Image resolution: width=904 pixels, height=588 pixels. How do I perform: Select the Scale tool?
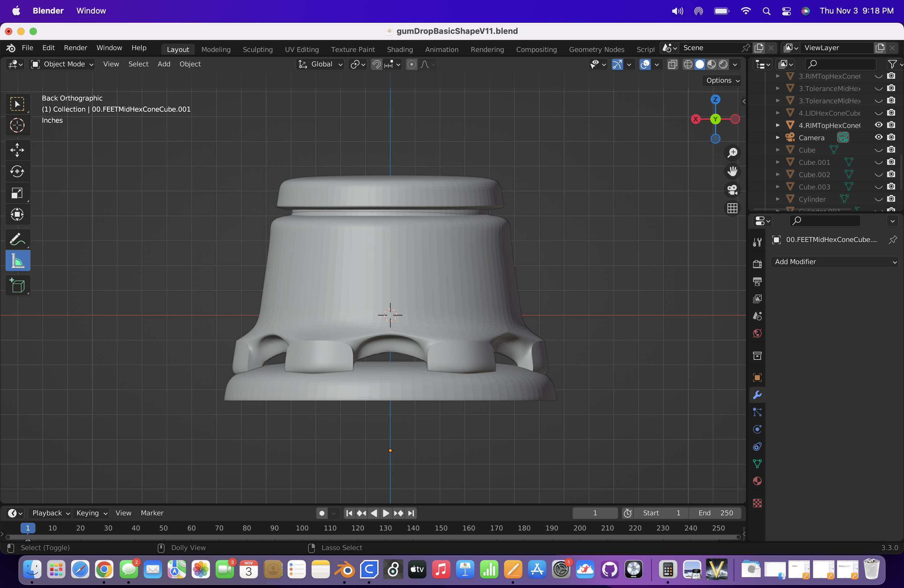(x=17, y=193)
